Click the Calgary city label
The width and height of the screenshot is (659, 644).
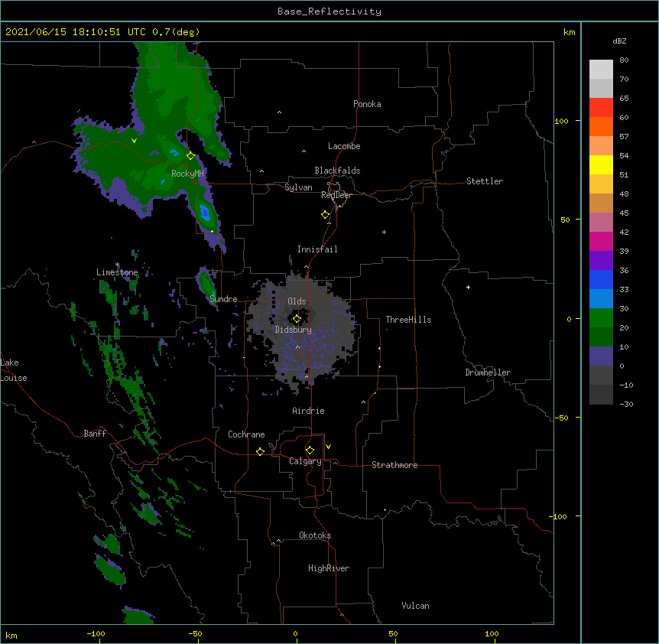(x=305, y=461)
